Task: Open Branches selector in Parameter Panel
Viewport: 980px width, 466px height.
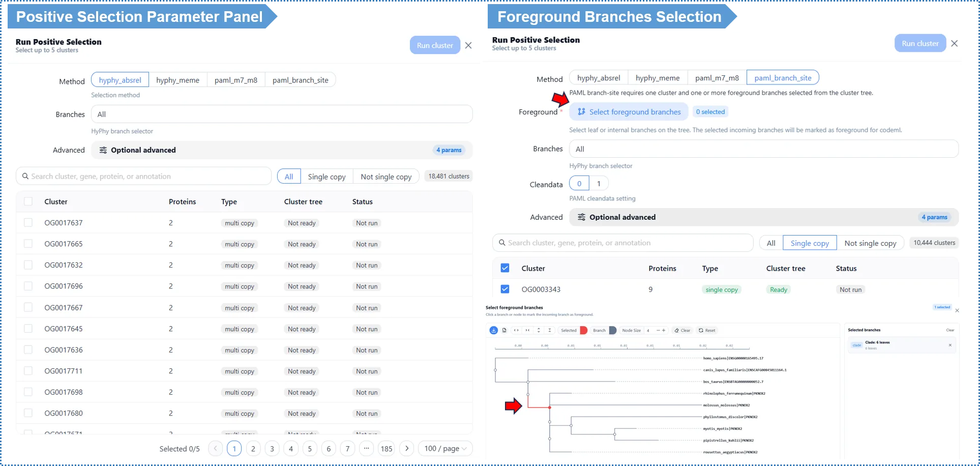Action: 282,114
